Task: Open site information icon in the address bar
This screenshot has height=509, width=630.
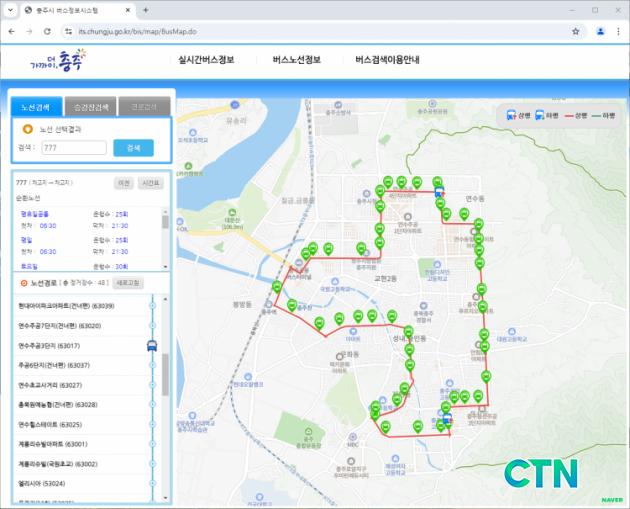Action: 68,31
